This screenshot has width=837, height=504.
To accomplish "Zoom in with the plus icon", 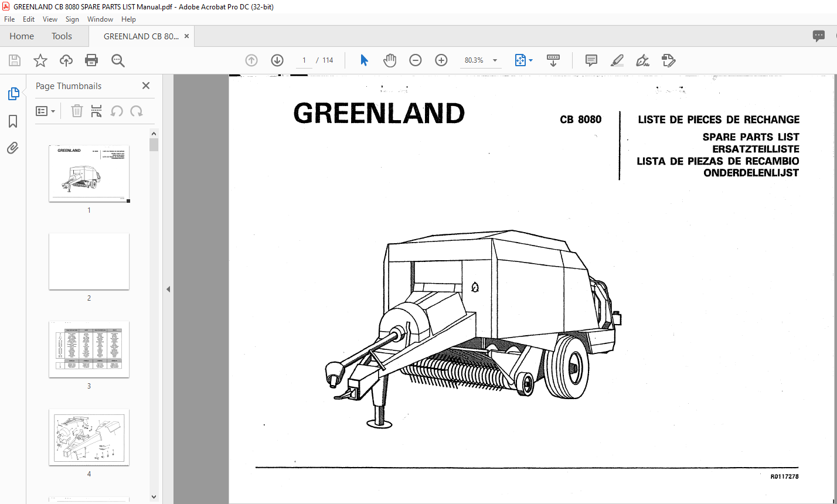I will pos(441,60).
